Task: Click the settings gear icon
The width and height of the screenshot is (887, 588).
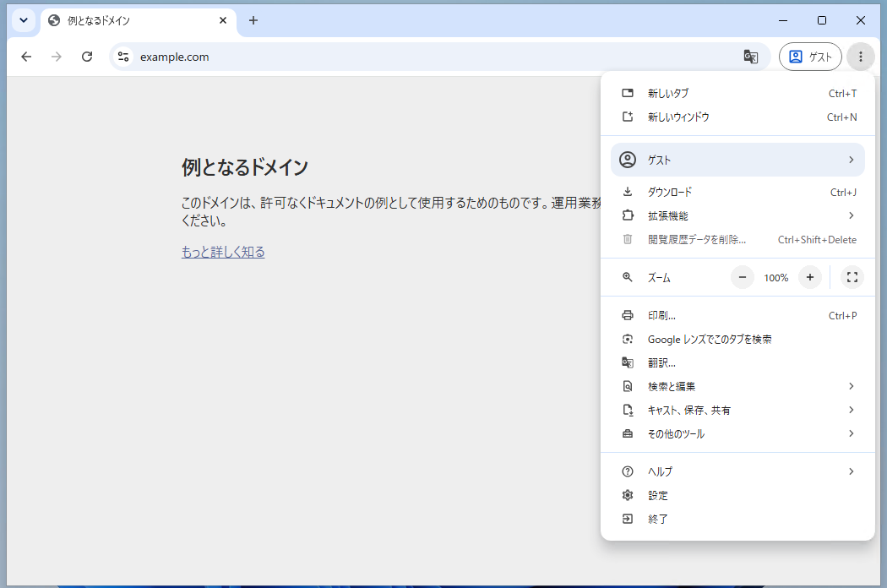Action: [x=628, y=495]
